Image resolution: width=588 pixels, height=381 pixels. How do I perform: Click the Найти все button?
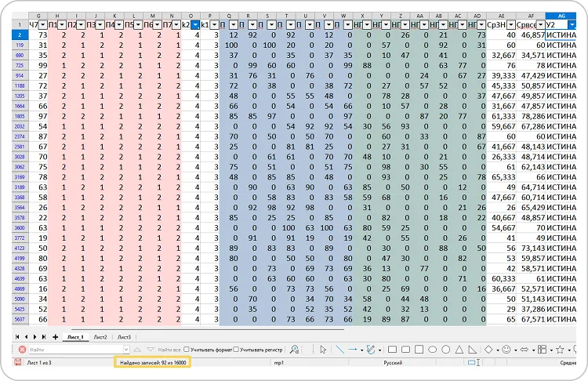coord(169,350)
